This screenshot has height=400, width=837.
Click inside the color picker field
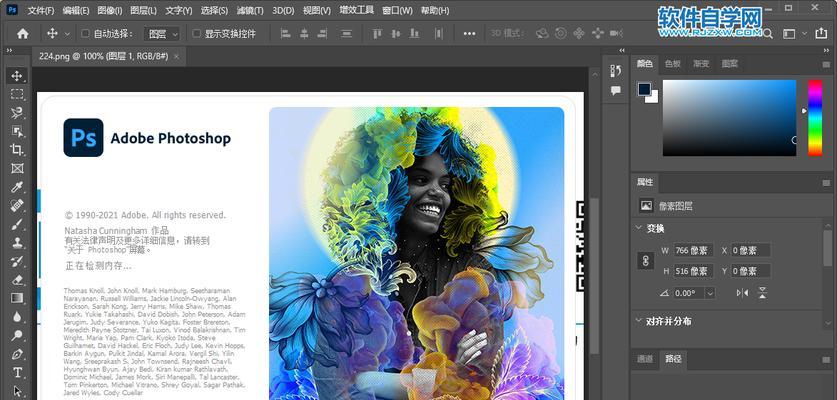coord(729,118)
